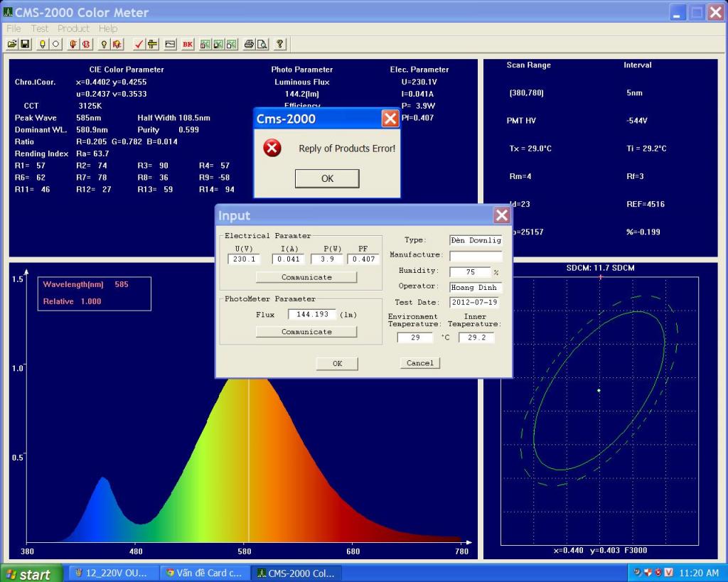Click the red BK toolbar icon
Viewport: 728px width, 582px height.
pos(188,44)
